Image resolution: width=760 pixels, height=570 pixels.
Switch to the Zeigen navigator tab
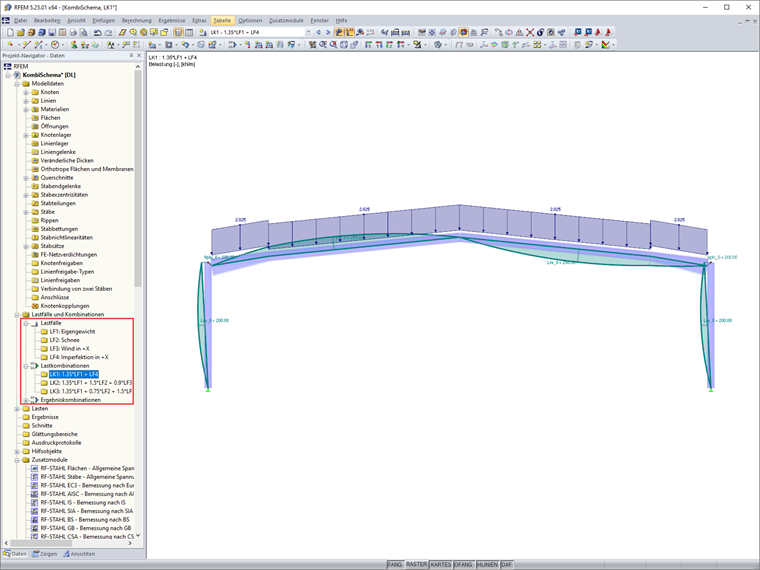tap(45, 554)
